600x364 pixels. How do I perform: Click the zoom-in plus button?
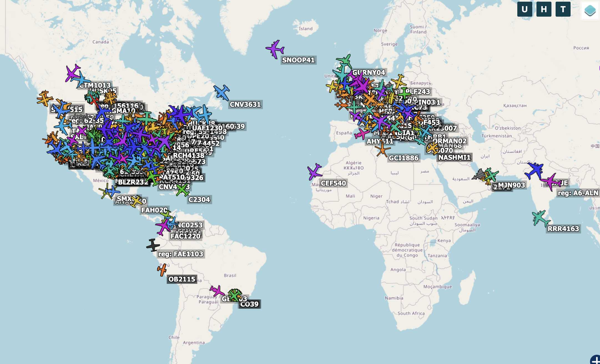pyautogui.click(x=596, y=360)
